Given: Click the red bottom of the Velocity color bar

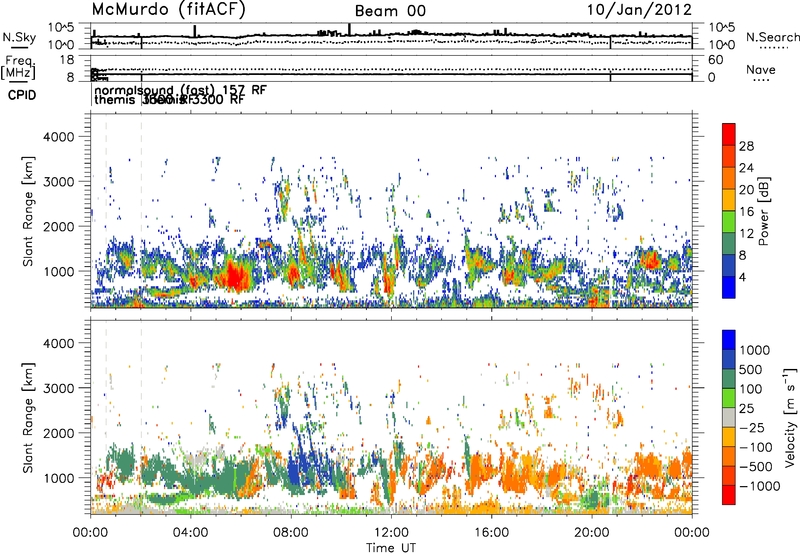Looking at the screenshot, I should pyautogui.click(x=729, y=495).
